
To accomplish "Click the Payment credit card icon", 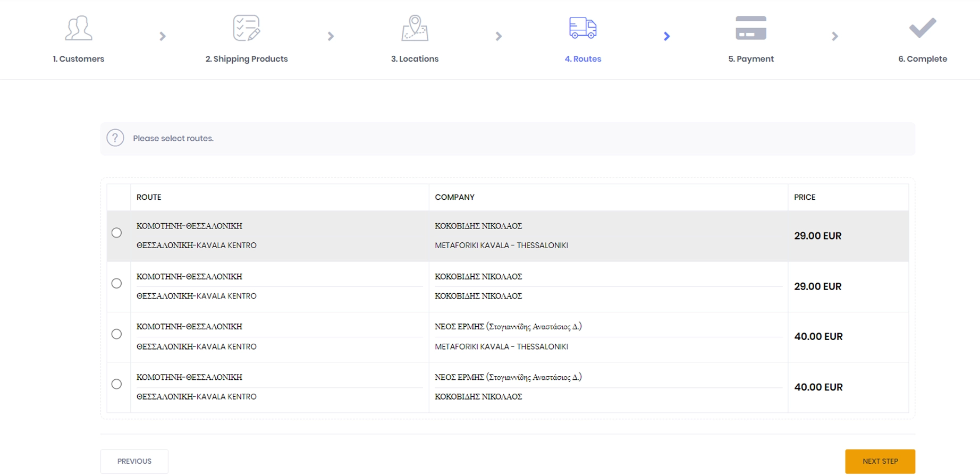I will 751,28.
